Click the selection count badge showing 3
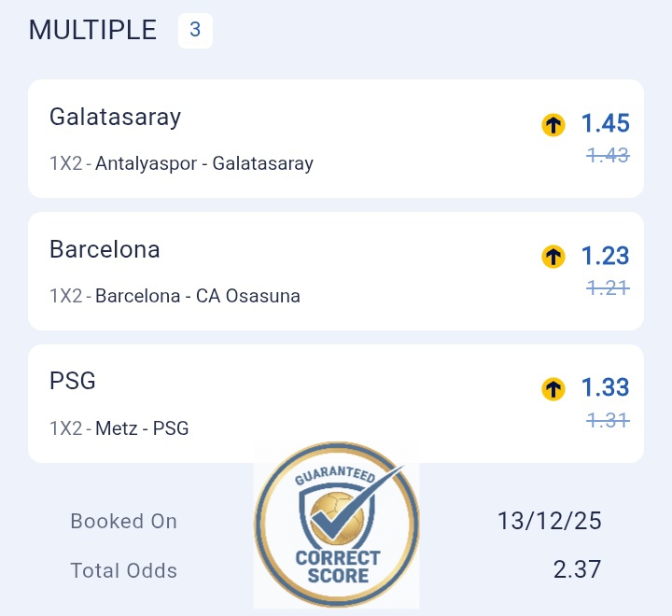Viewport: 672px width, 616px height. (195, 30)
